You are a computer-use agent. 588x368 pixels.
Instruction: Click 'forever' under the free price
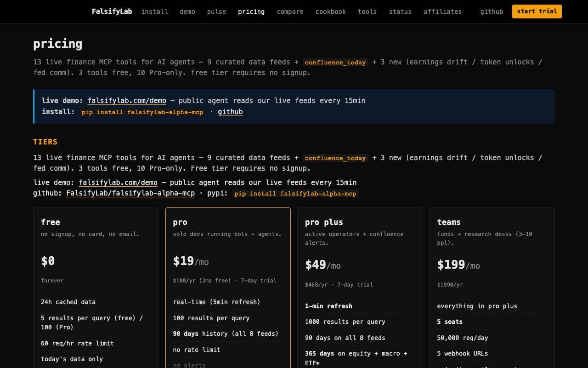click(52, 281)
